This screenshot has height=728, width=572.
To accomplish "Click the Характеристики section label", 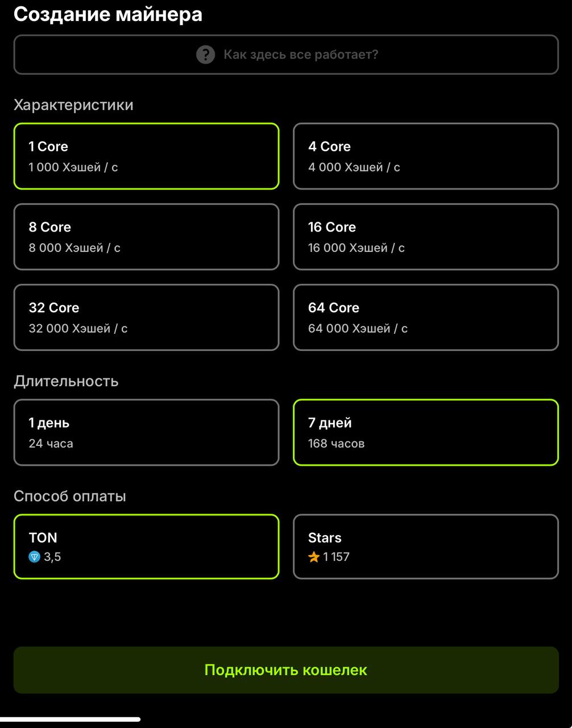I will pyautogui.click(x=73, y=105).
